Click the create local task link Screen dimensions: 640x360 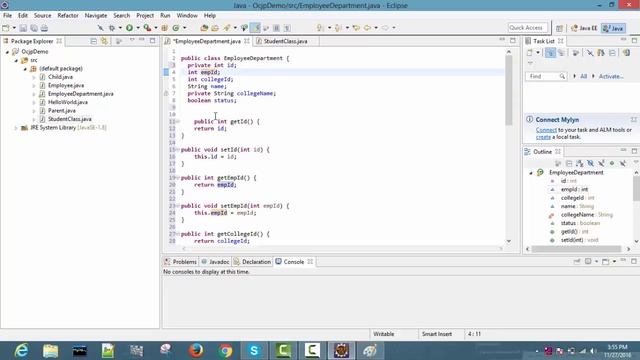click(543, 137)
